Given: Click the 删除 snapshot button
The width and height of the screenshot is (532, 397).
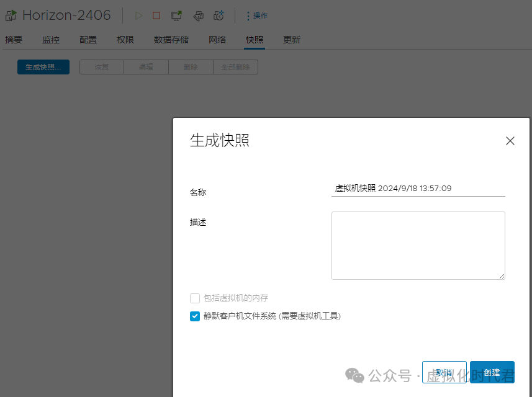Looking at the screenshot, I should (x=191, y=67).
